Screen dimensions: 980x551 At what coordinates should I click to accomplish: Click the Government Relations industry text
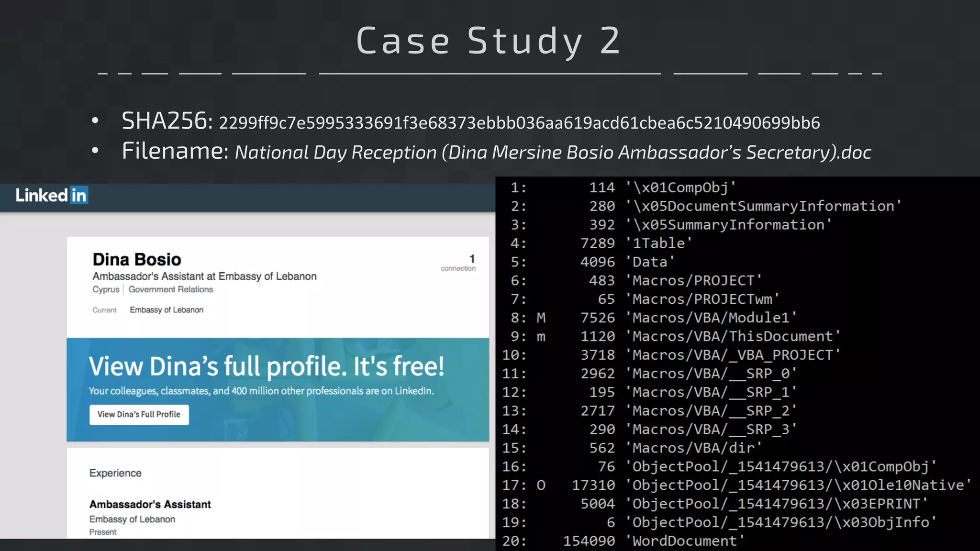click(x=170, y=289)
